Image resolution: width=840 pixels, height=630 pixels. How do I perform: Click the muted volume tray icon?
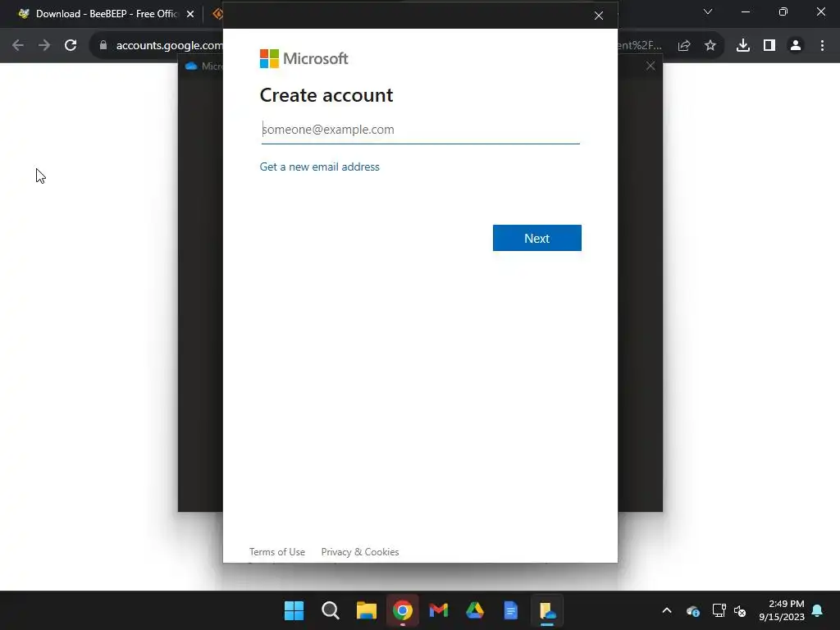tap(741, 610)
